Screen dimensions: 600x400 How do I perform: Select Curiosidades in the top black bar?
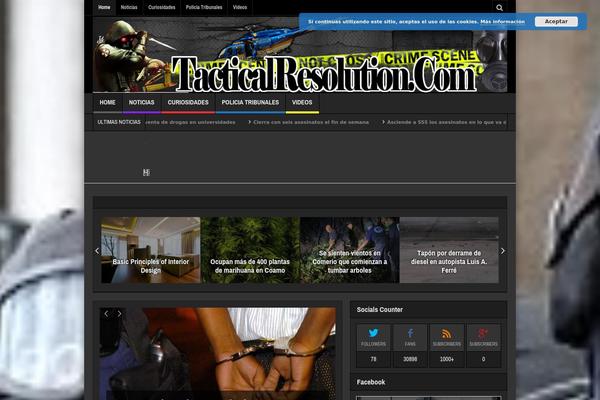tap(161, 7)
